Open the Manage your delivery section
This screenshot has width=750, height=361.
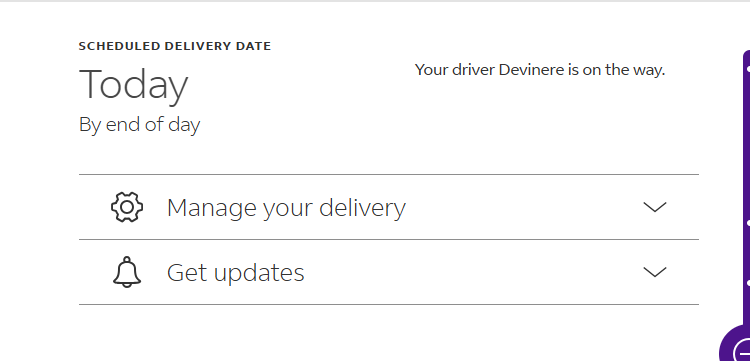389,207
